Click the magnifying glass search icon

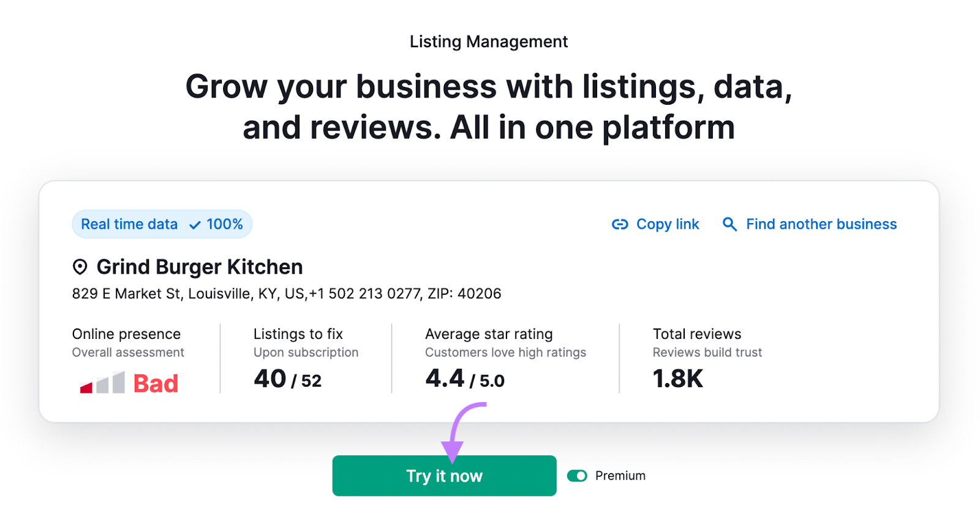tap(729, 224)
